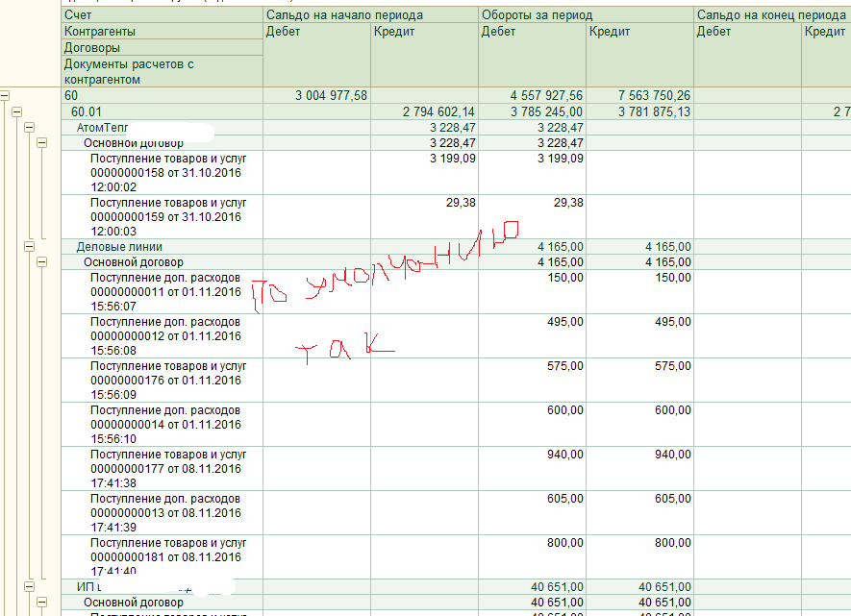Collapse the Деловые линии group

tap(29, 247)
